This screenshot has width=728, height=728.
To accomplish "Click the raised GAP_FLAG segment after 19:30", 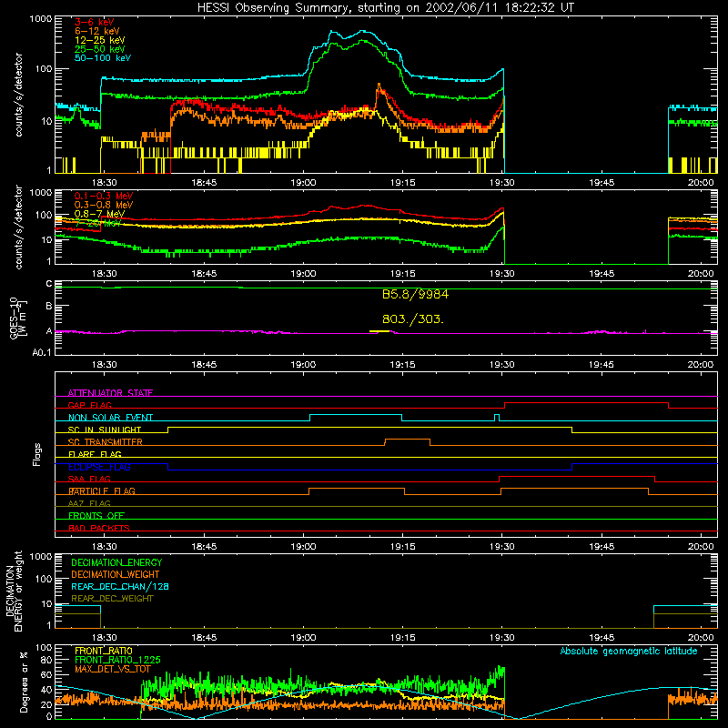I will click(x=586, y=403).
